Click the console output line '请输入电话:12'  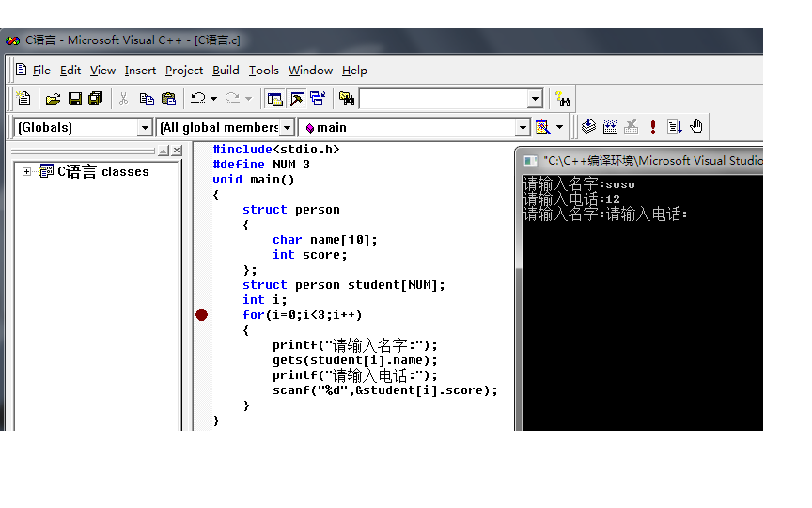point(571,199)
